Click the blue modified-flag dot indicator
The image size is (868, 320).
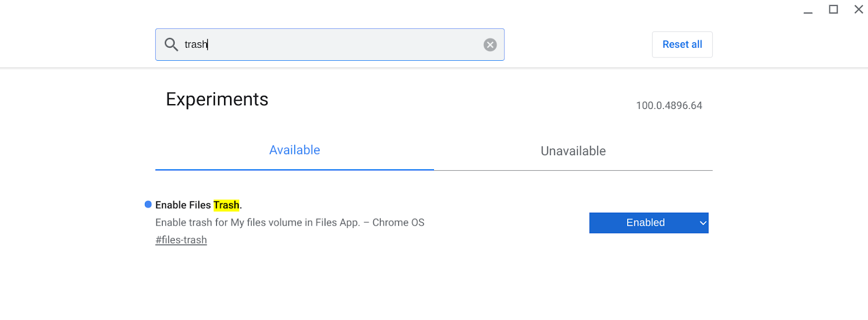pyautogui.click(x=148, y=204)
